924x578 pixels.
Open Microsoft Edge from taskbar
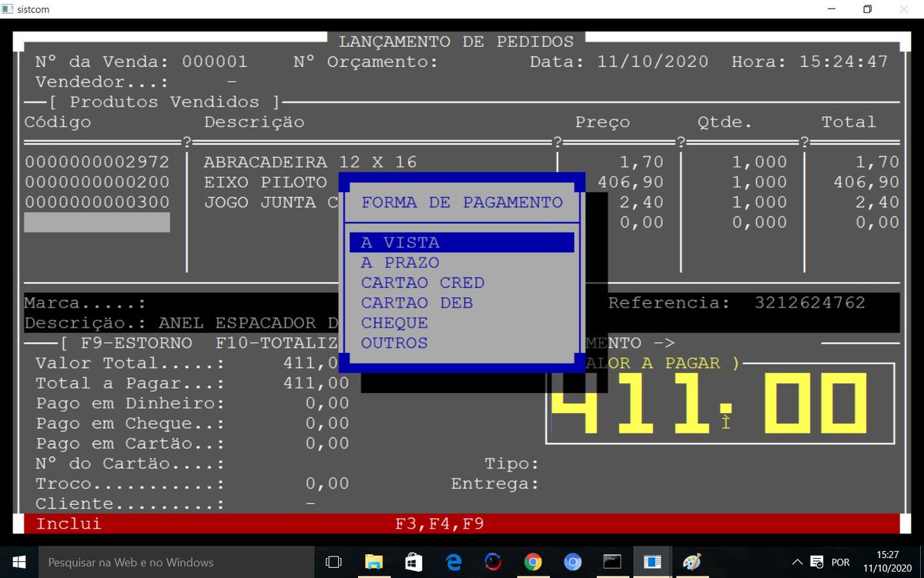(x=454, y=562)
